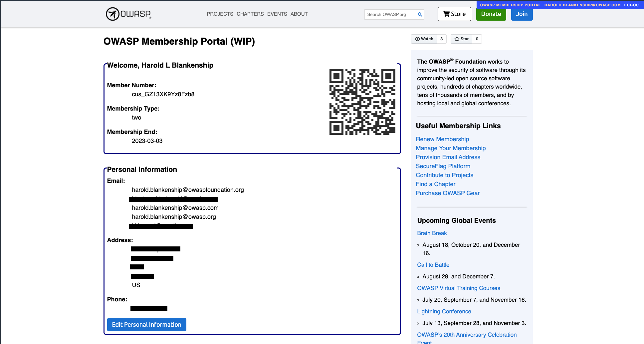Click the OWASP Membership Portal (WIP) heading

[x=179, y=41]
